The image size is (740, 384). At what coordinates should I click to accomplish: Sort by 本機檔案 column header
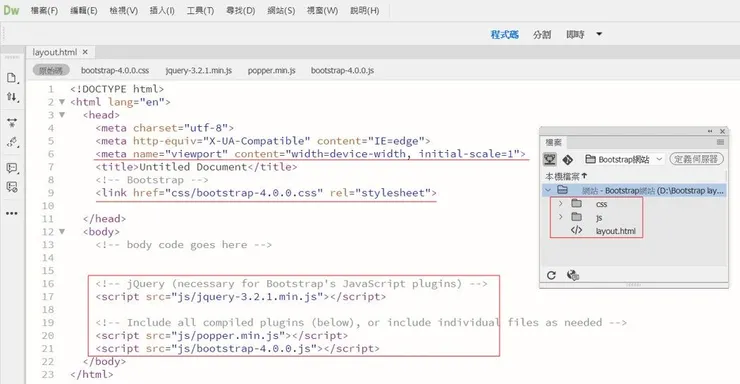click(x=566, y=176)
